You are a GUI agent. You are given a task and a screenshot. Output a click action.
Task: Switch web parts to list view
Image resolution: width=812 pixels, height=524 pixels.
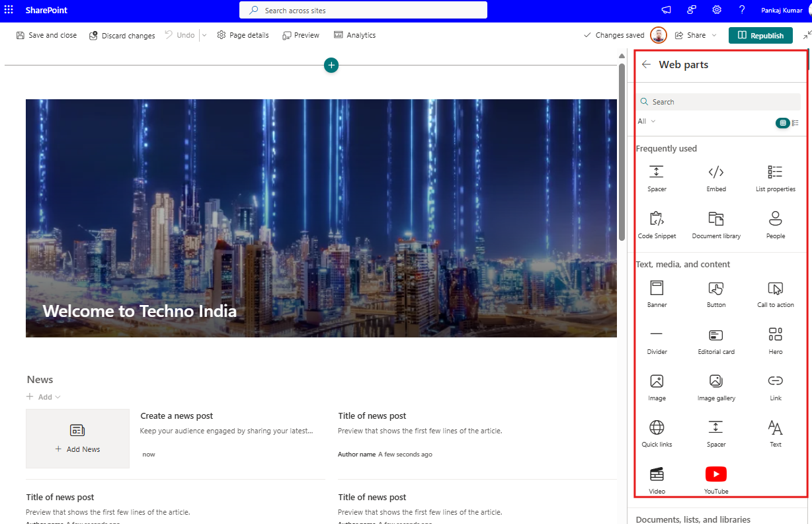(x=795, y=122)
